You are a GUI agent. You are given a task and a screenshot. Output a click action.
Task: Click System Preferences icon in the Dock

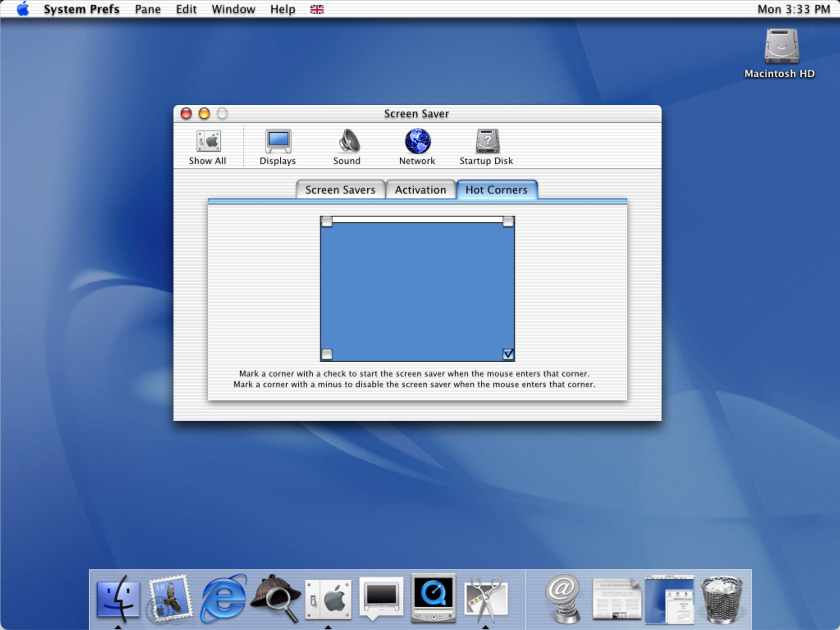pos(329,599)
